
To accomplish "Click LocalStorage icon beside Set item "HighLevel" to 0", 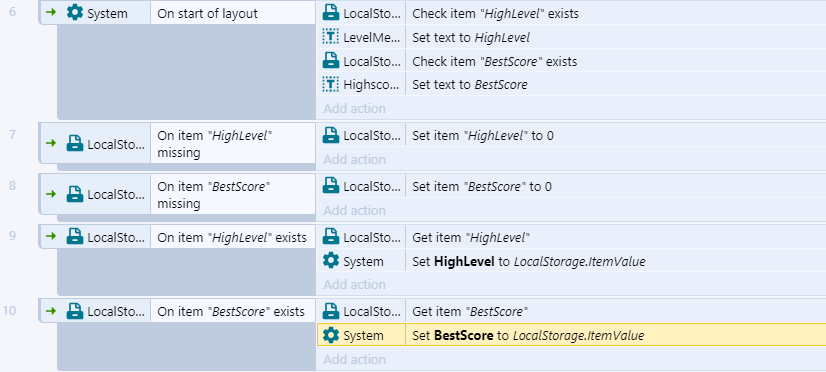I will [x=331, y=135].
